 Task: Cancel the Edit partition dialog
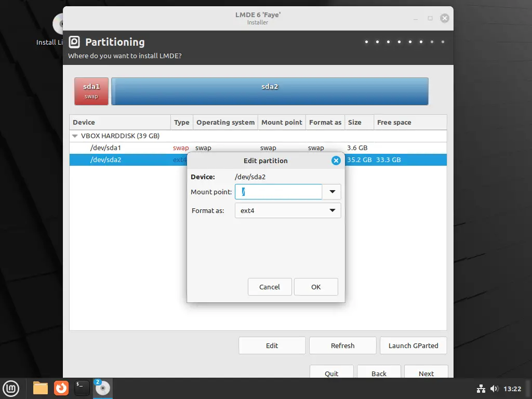point(270,287)
